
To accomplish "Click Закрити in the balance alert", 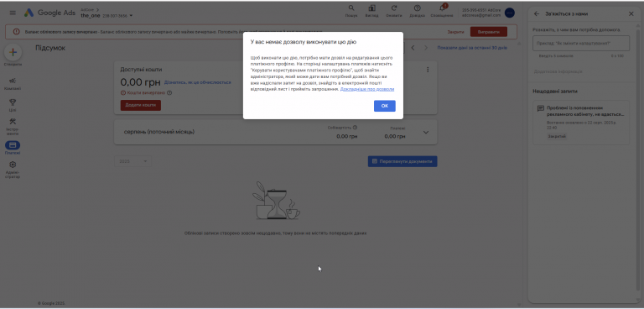I will click(x=455, y=32).
